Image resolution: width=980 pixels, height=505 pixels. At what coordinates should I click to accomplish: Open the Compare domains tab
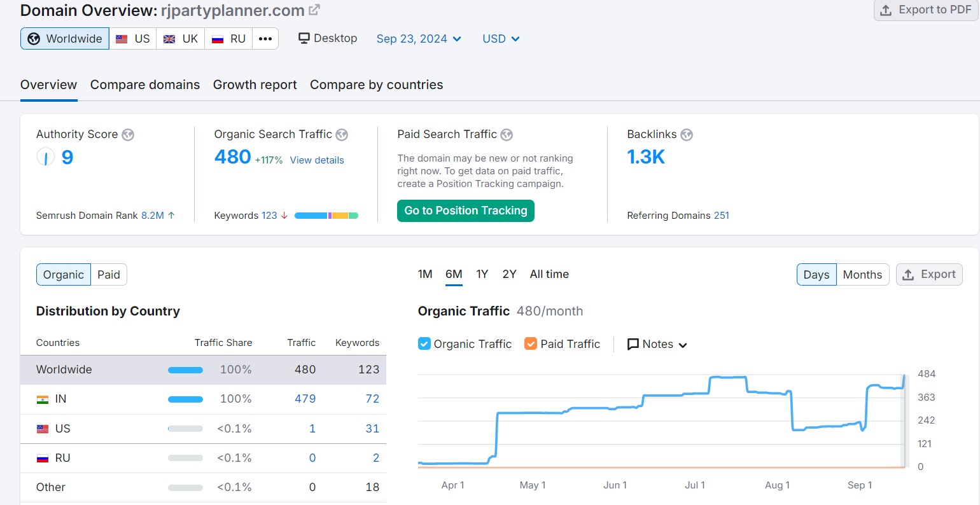pyautogui.click(x=145, y=85)
